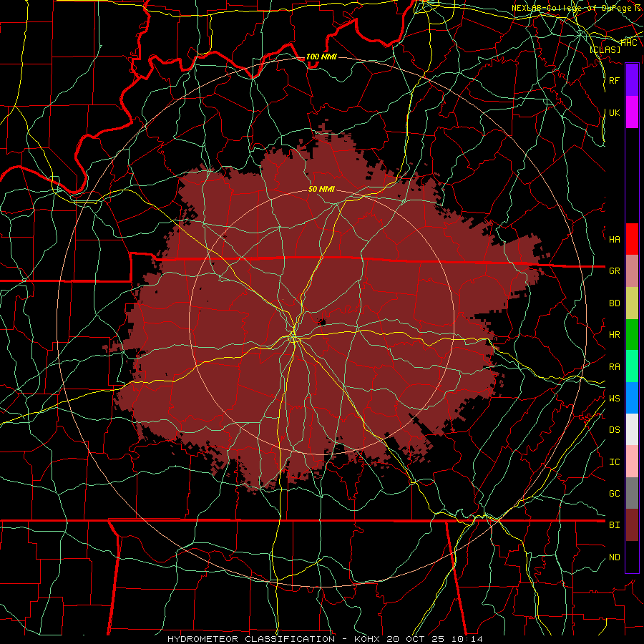Click the BI dark-red legend swatch
Viewport: 644px width, 644px height.
[632, 525]
